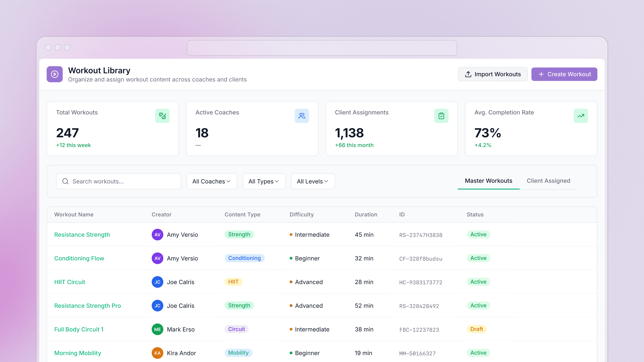Open the HIIT Circuit workout link
Image resolution: width=644 pixels, height=362 pixels.
(70, 282)
